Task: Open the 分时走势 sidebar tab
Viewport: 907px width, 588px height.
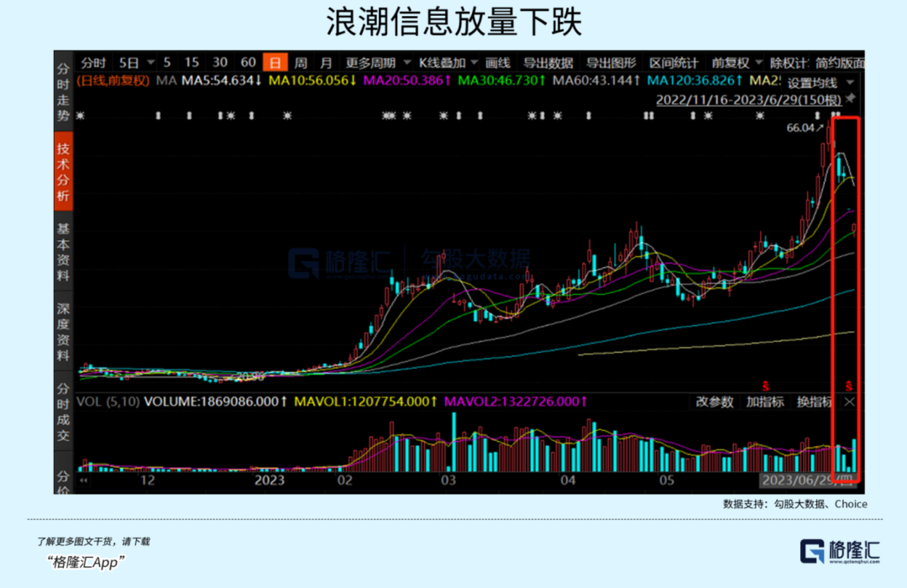Action: point(63,92)
